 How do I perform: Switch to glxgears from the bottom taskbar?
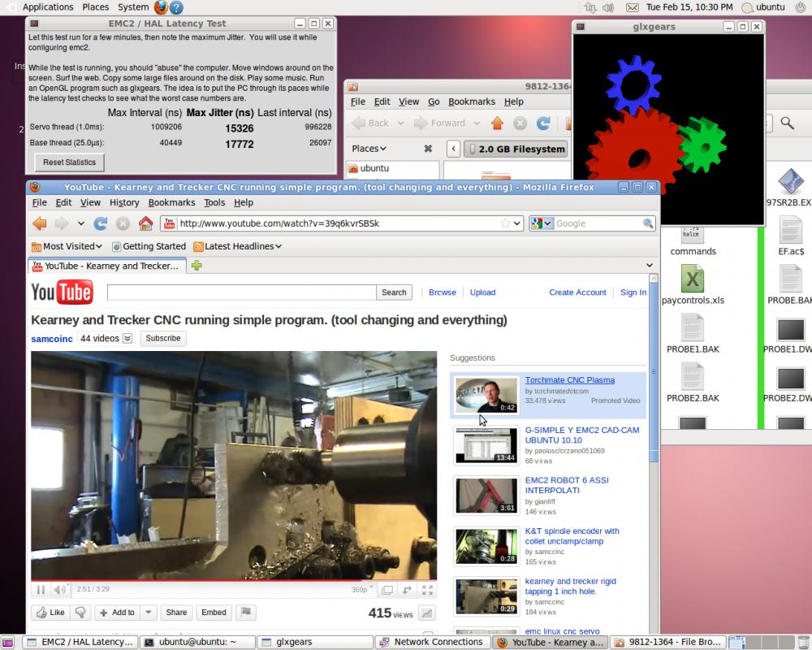tap(315, 642)
